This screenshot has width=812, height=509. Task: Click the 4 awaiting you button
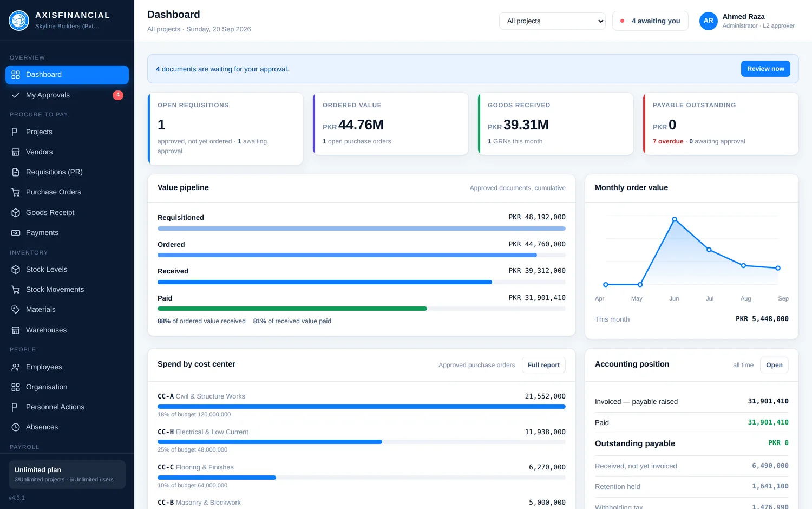[650, 21]
